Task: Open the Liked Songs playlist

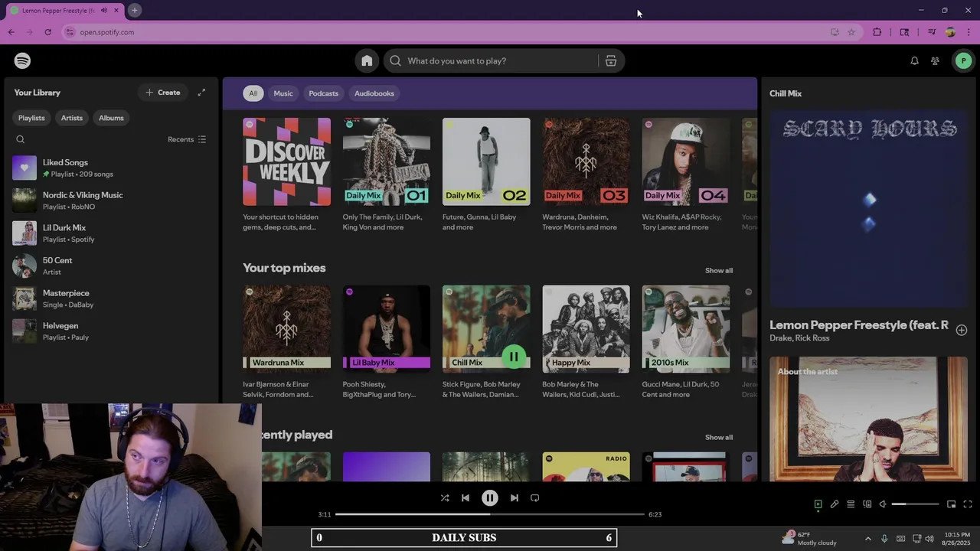Action: click(x=109, y=168)
